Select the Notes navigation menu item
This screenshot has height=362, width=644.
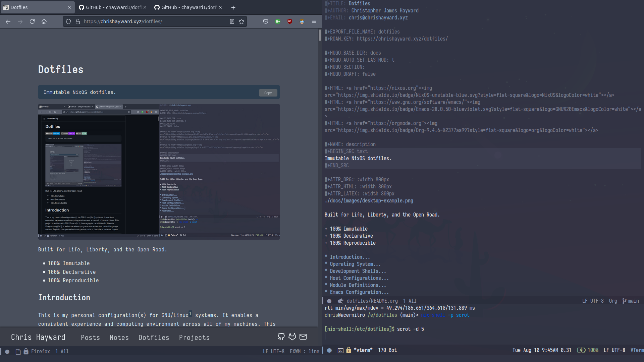[119, 337]
